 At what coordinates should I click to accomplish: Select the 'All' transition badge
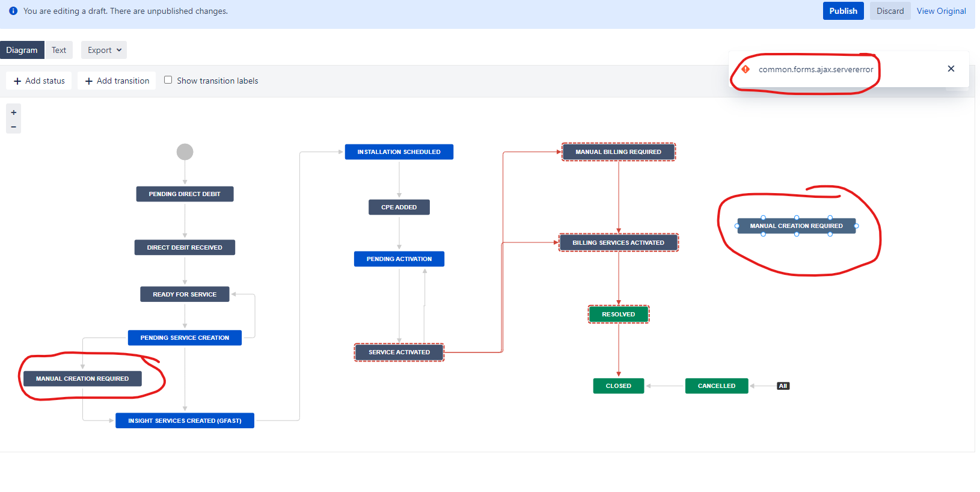(783, 386)
